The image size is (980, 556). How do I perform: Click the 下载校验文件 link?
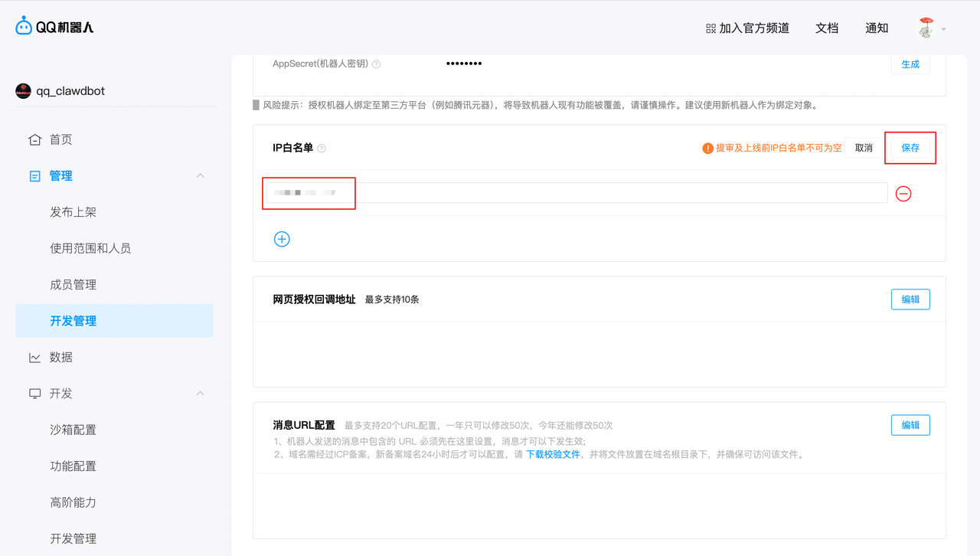[x=553, y=454]
